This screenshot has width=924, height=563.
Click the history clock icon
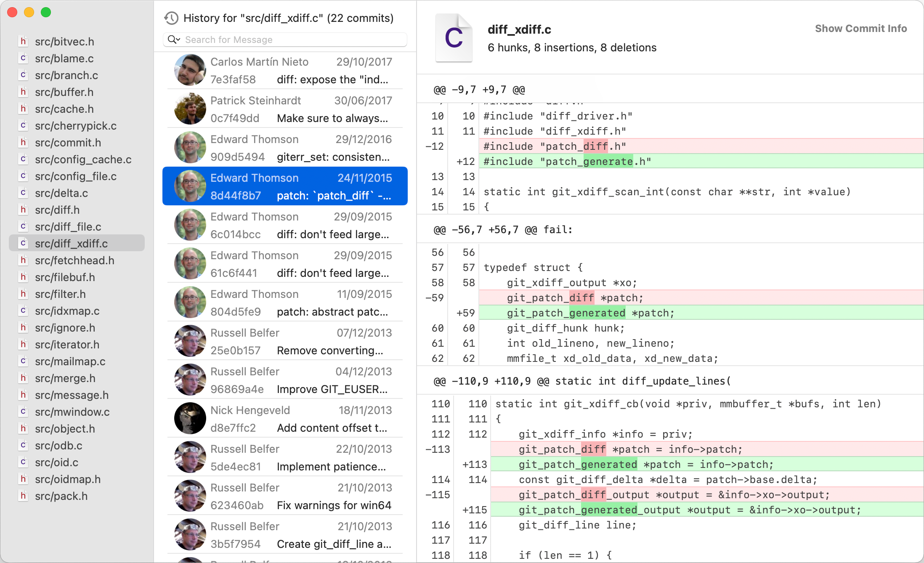coord(171,18)
